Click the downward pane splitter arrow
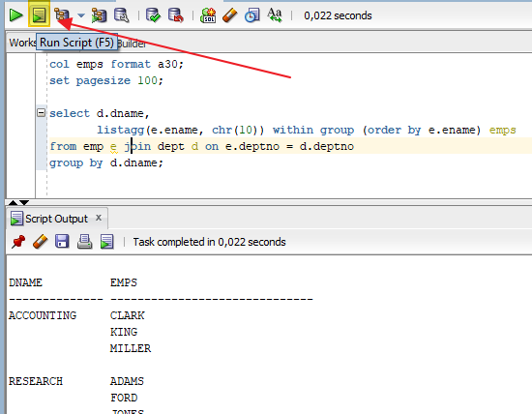Viewport: 532px width, 414px height. tap(24, 202)
